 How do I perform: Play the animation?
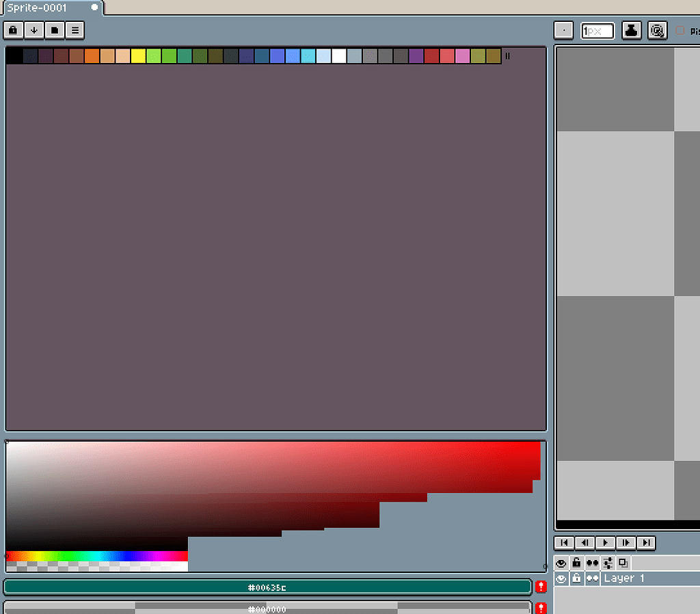pos(605,543)
